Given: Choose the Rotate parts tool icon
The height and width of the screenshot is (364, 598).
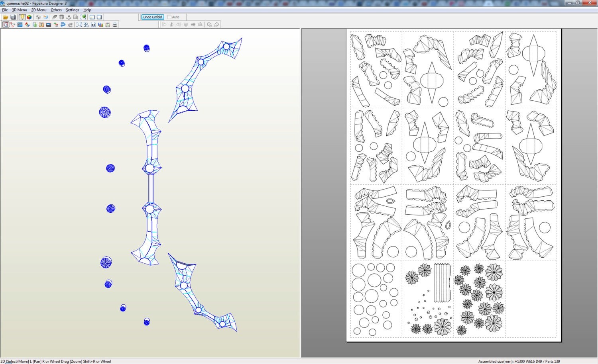Looking at the screenshot, I should coord(13,25).
